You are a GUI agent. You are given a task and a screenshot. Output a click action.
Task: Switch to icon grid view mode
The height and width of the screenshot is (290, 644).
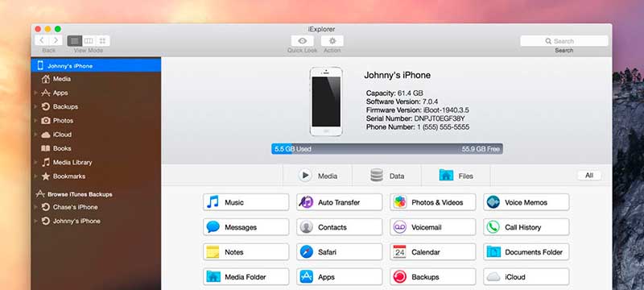[103, 40]
